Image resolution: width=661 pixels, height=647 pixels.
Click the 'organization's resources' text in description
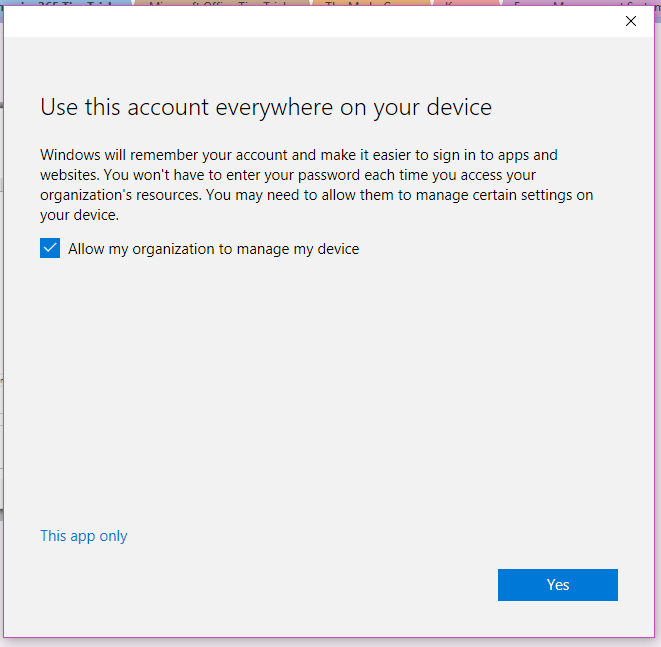(120, 195)
